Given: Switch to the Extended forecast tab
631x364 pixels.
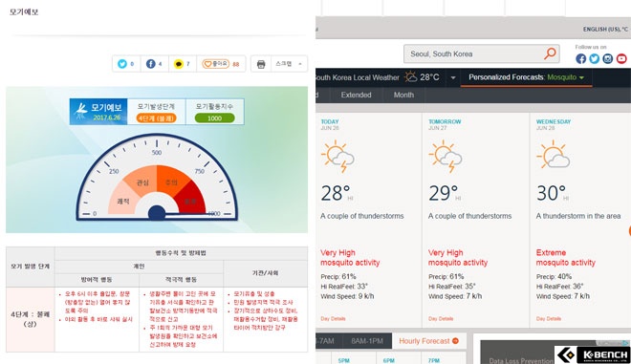Looking at the screenshot, I should 356,95.
